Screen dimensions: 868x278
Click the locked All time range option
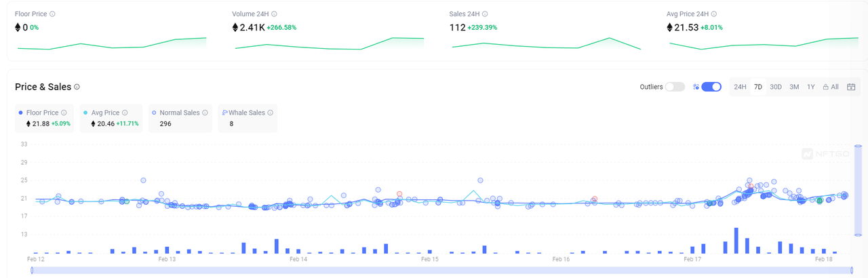[831, 87]
